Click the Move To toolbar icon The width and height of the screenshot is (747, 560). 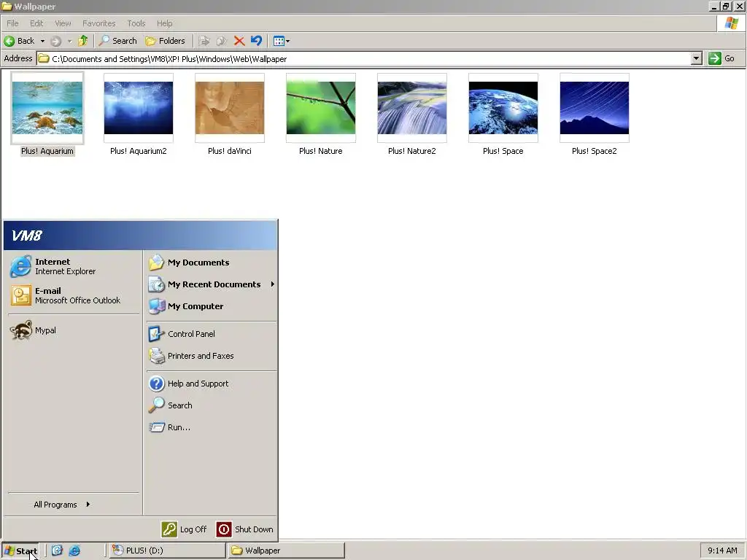204,41
